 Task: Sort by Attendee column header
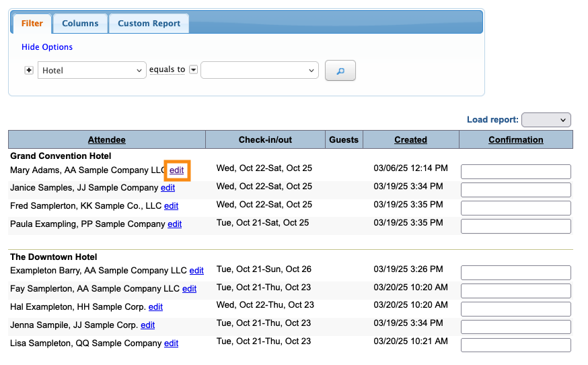tap(106, 140)
